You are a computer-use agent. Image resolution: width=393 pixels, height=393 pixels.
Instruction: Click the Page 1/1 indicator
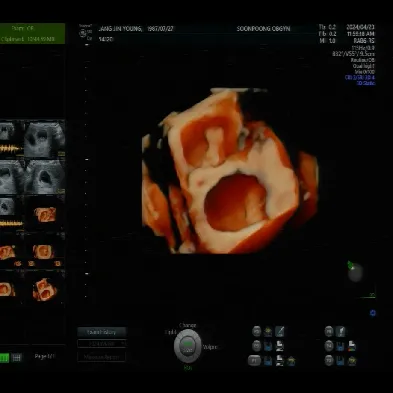point(45,356)
